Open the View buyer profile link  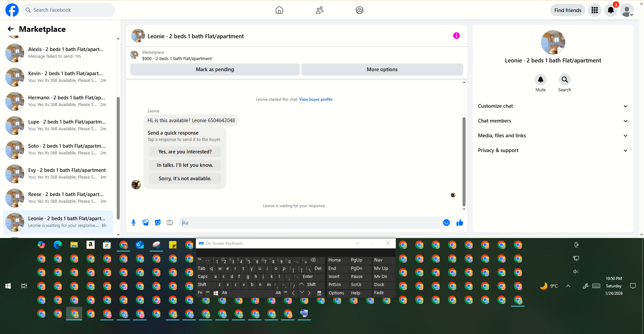316,99
